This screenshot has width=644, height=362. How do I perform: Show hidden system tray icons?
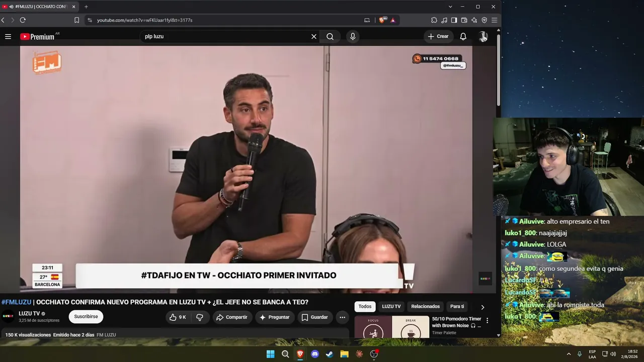click(x=569, y=354)
